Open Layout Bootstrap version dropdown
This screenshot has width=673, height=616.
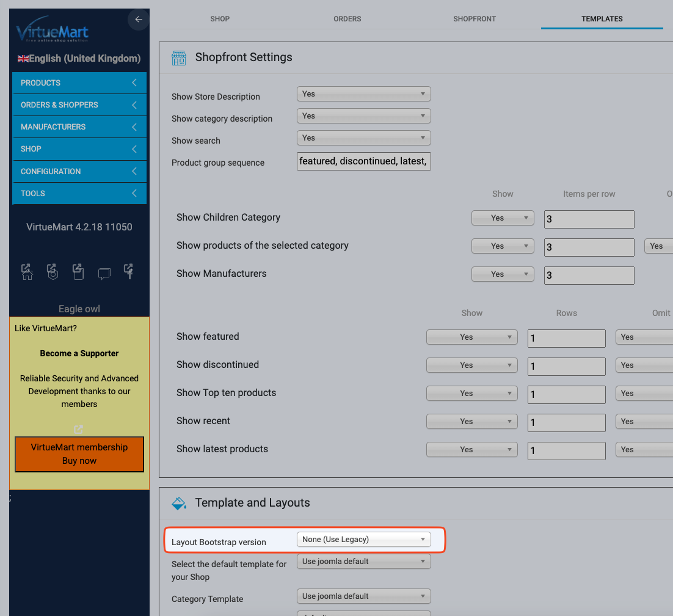[363, 540]
